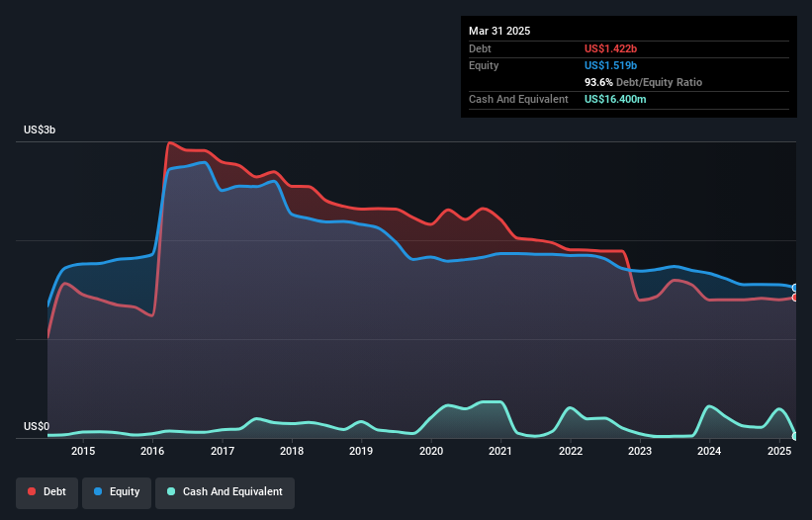Click the Cash And Equivalent tooltip label
The image size is (812, 520).
click(x=518, y=99)
